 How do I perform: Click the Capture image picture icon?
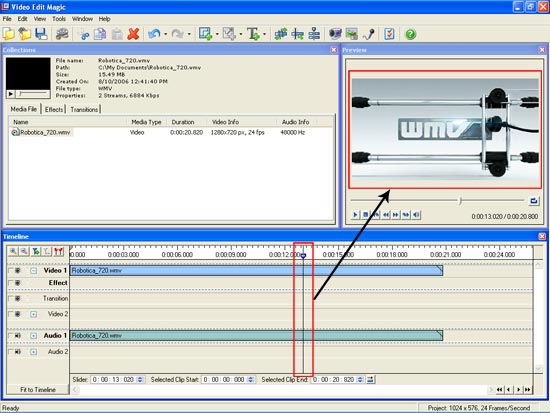(x=351, y=34)
